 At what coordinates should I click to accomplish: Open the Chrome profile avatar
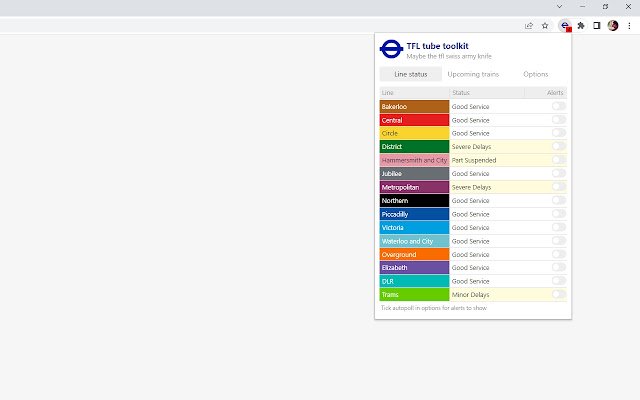click(613, 26)
